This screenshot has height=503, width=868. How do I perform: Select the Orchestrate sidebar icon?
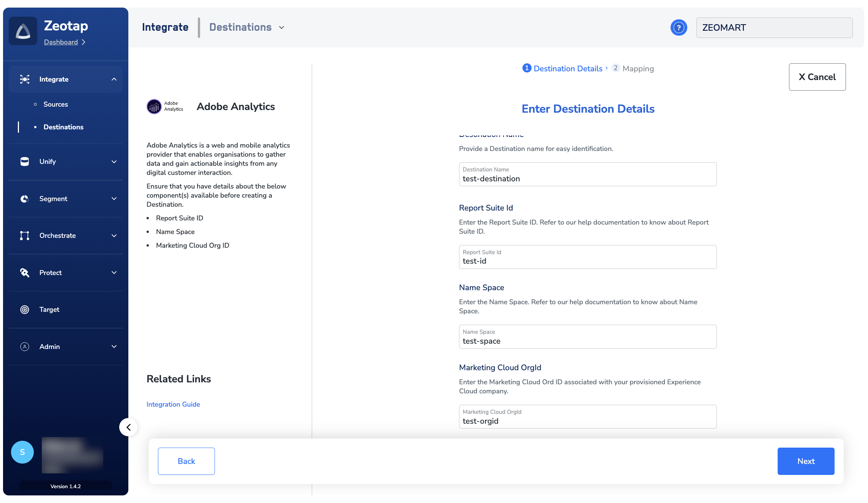coord(24,235)
